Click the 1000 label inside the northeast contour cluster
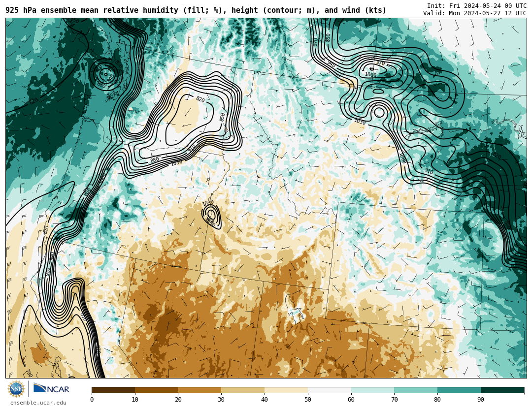532x409 pixels. [x=370, y=74]
